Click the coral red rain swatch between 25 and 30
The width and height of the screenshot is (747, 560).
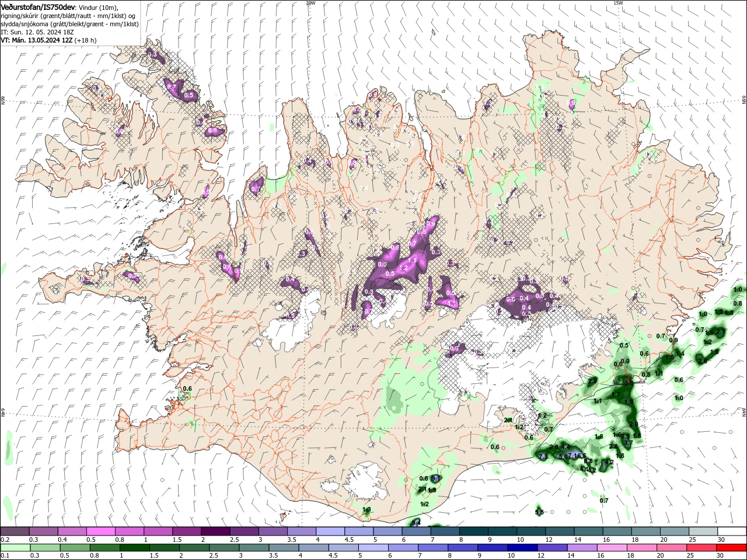coord(701,548)
